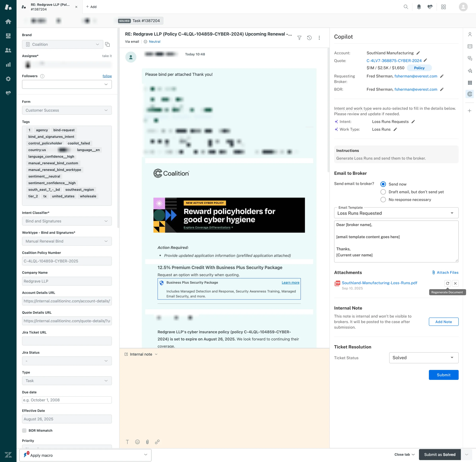Open quote link C-4LV7-368875-CYBER-2024
Image resolution: width=476 pixels, height=462 pixels.
click(x=394, y=61)
